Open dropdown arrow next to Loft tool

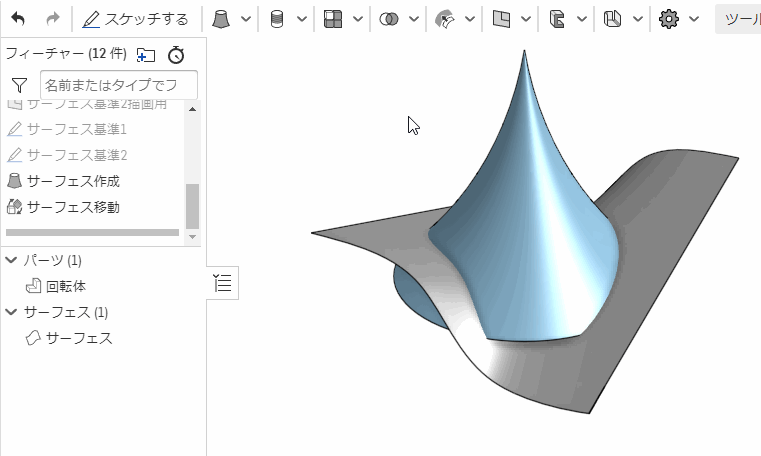point(246,19)
